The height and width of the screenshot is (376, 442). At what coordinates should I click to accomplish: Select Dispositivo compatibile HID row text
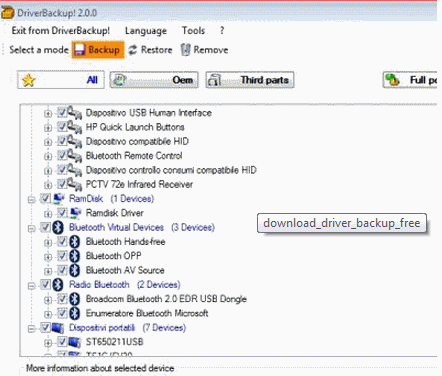137,141
